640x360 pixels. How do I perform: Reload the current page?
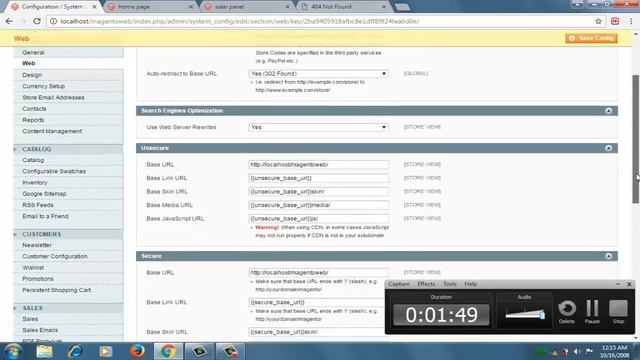(37, 21)
